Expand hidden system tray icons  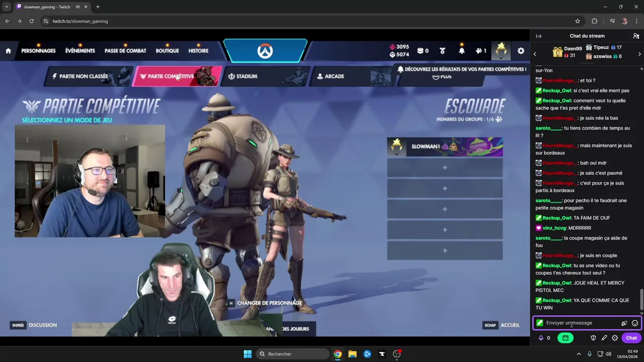point(579,354)
